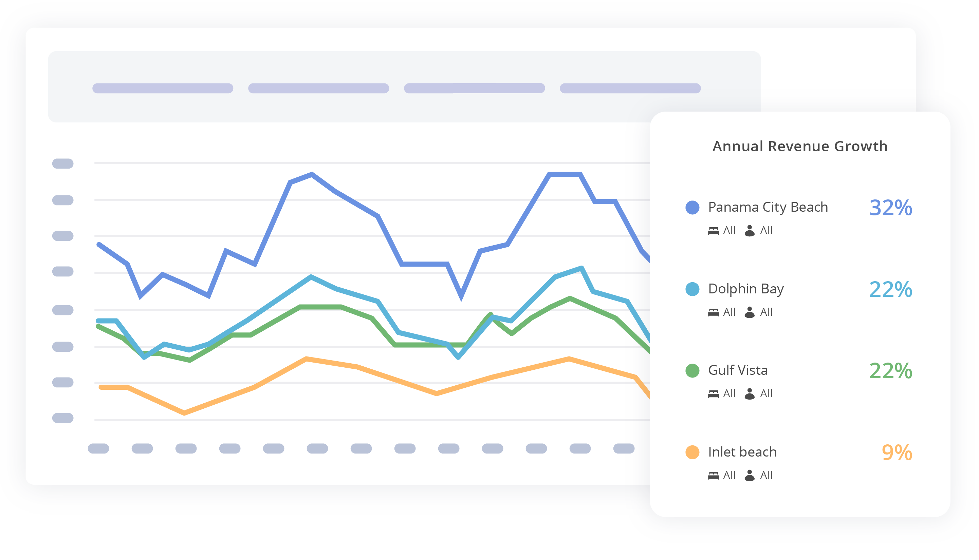The image size is (979, 560).
Task: Click the bed icon under Inlet beach
Action: click(x=713, y=476)
